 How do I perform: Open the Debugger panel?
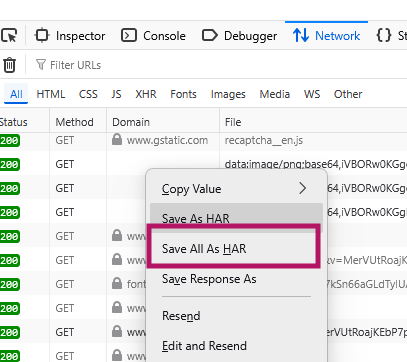pyautogui.click(x=239, y=36)
